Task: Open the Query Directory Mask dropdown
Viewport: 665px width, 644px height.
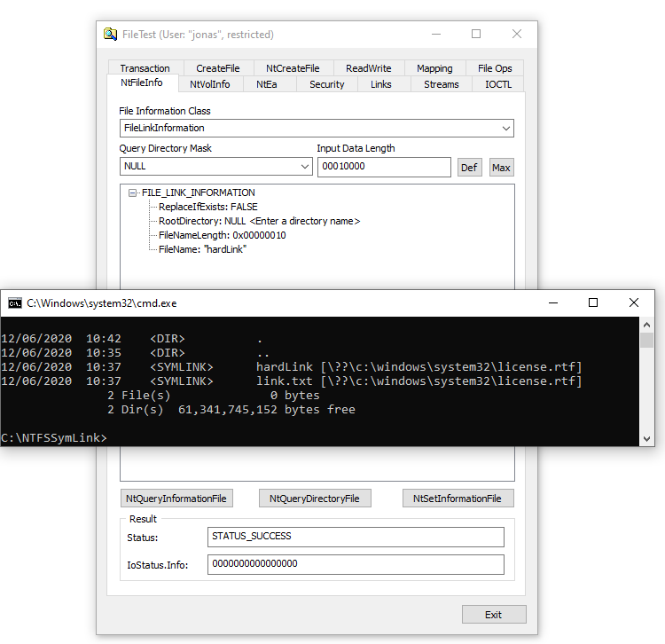Action: click(x=216, y=166)
